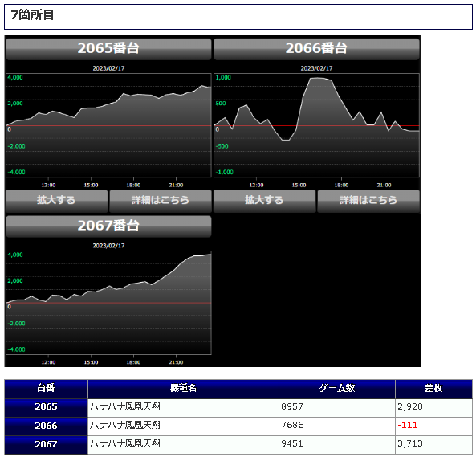Click the 2067番台 header button
This screenshot has height=457, width=476.
(x=108, y=226)
